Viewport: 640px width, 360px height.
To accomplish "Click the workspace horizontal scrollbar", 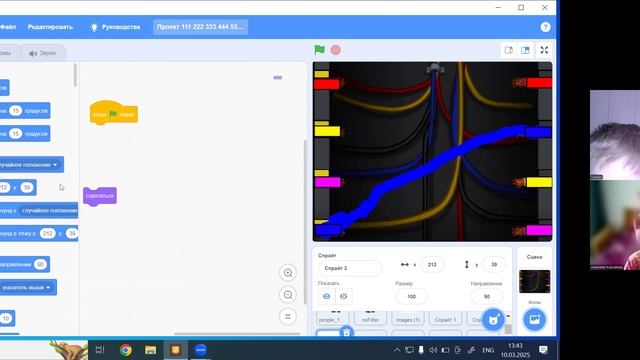I will 237,333.
